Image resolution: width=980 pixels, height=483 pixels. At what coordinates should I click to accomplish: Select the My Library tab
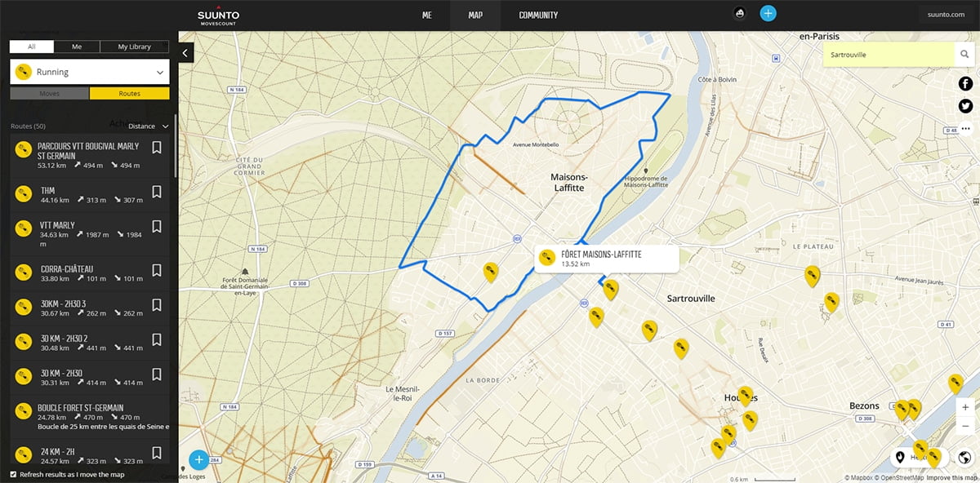point(134,47)
